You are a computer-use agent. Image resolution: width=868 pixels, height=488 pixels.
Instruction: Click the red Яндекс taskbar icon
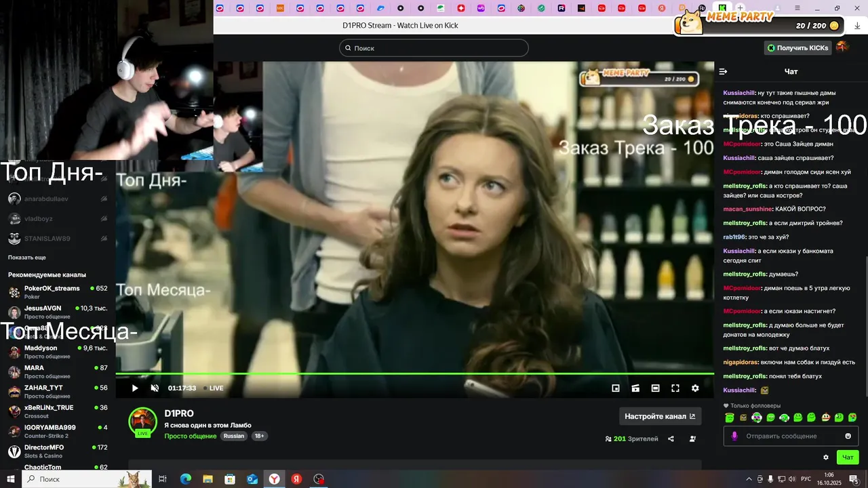click(x=296, y=479)
